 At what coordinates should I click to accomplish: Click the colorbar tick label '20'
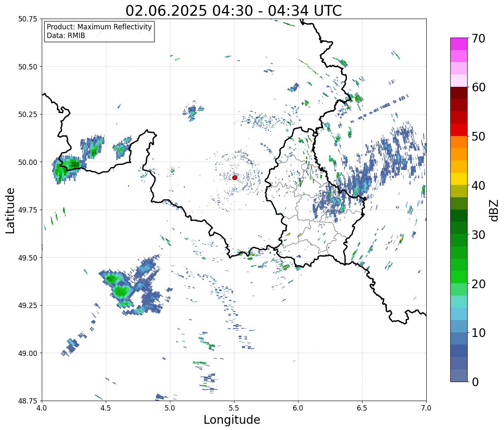click(478, 284)
